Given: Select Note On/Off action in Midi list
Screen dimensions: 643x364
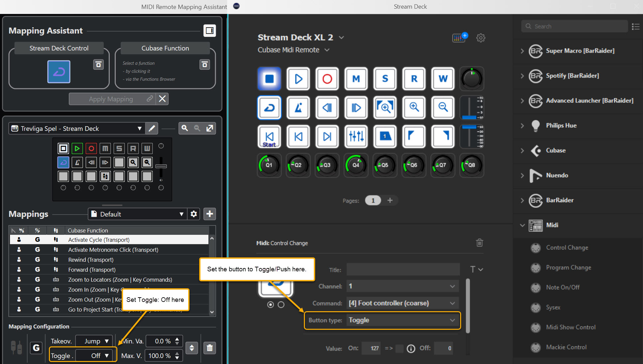Looking at the screenshot, I should [x=563, y=287].
